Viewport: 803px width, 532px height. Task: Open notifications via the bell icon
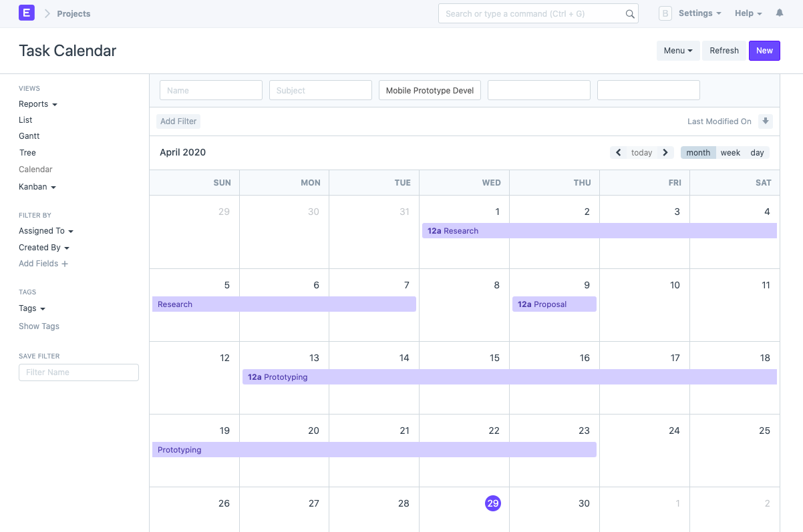pos(779,13)
